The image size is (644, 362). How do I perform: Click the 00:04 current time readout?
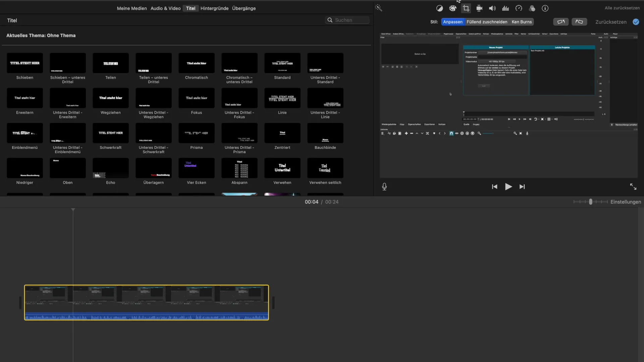coord(312,202)
